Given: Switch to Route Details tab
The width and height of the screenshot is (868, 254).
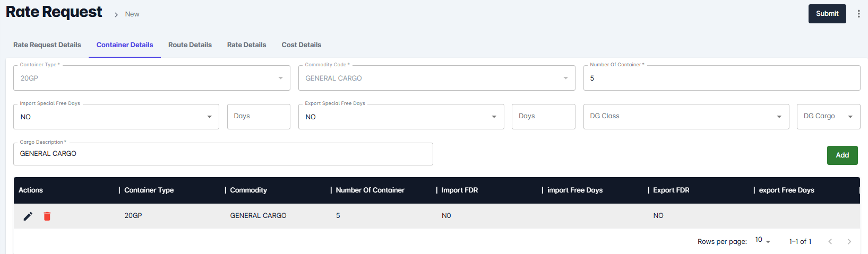Looking at the screenshot, I should [x=190, y=45].
